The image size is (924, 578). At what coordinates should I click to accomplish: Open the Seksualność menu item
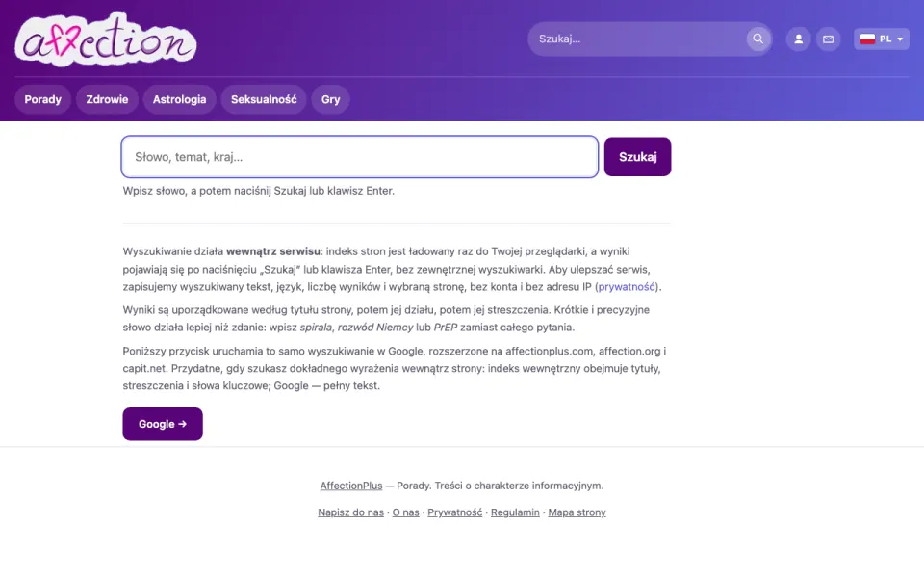(264, 99)
